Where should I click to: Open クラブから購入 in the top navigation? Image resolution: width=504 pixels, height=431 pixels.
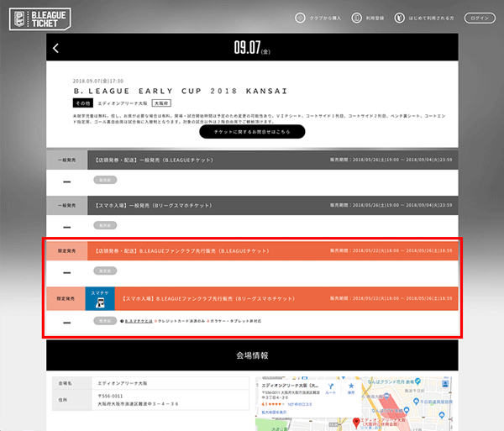pos(325,18)
